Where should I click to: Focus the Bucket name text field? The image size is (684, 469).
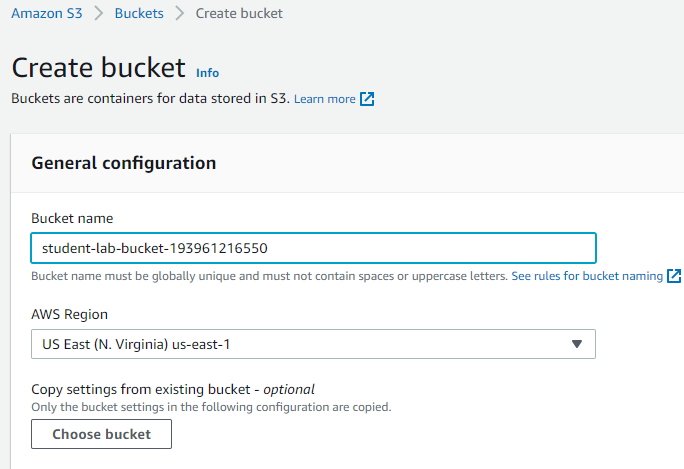coord(313,248)
